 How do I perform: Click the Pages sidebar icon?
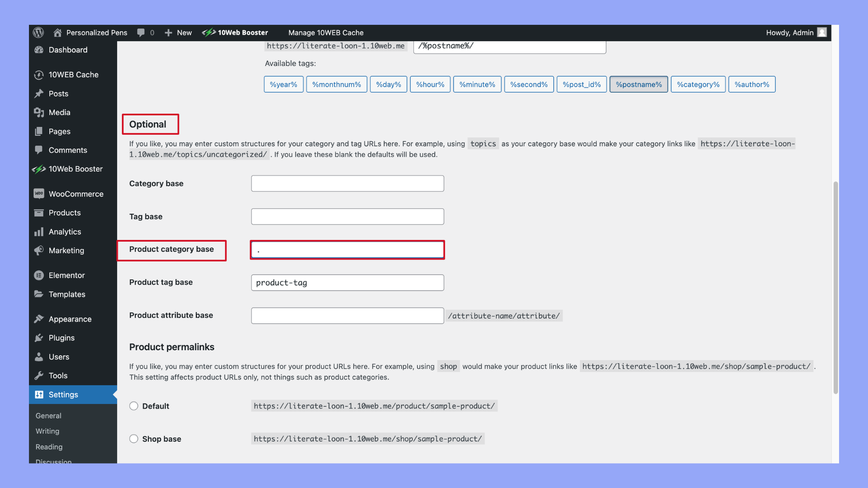(39, 131)
